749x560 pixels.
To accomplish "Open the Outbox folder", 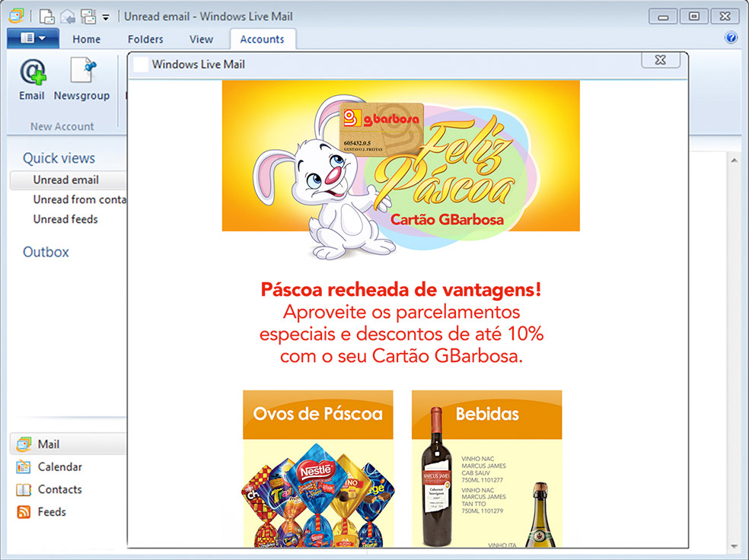I will point(46,252).
